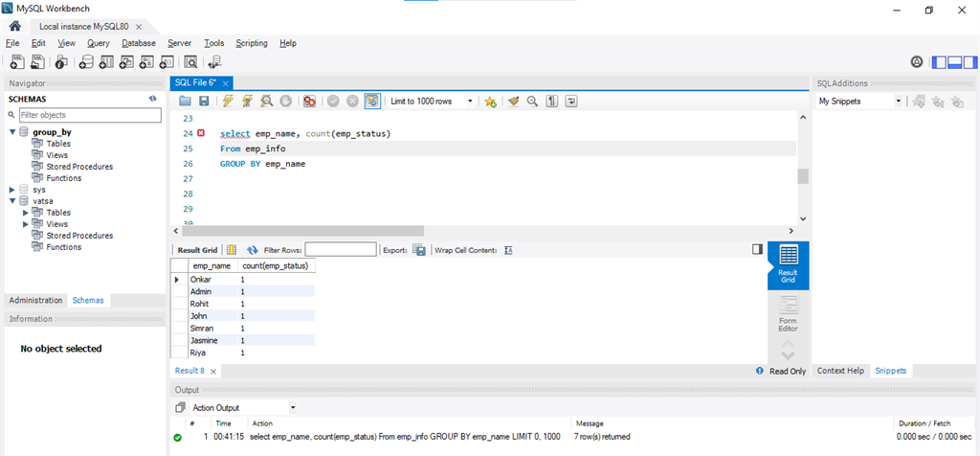Search table data icon in main toolbar
Screen dimensions: 980x456
190,61
